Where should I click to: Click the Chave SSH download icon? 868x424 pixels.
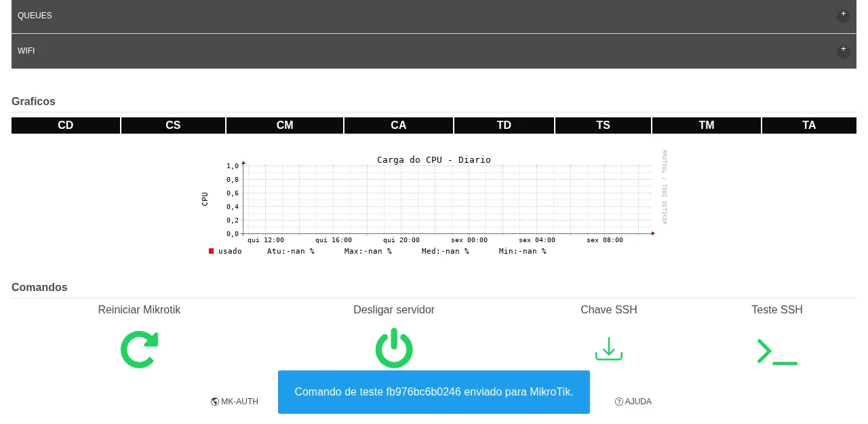(609, 349)
